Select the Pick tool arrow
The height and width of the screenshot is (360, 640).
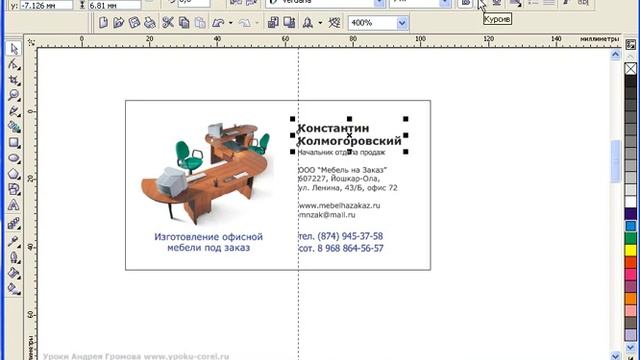tap(13, 49)
